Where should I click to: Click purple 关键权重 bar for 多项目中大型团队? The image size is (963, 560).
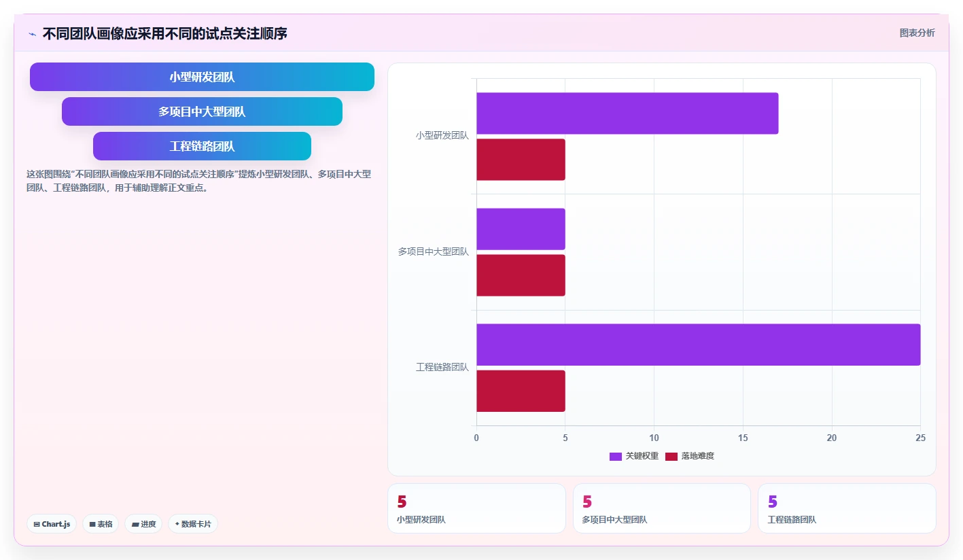[521, 229]
